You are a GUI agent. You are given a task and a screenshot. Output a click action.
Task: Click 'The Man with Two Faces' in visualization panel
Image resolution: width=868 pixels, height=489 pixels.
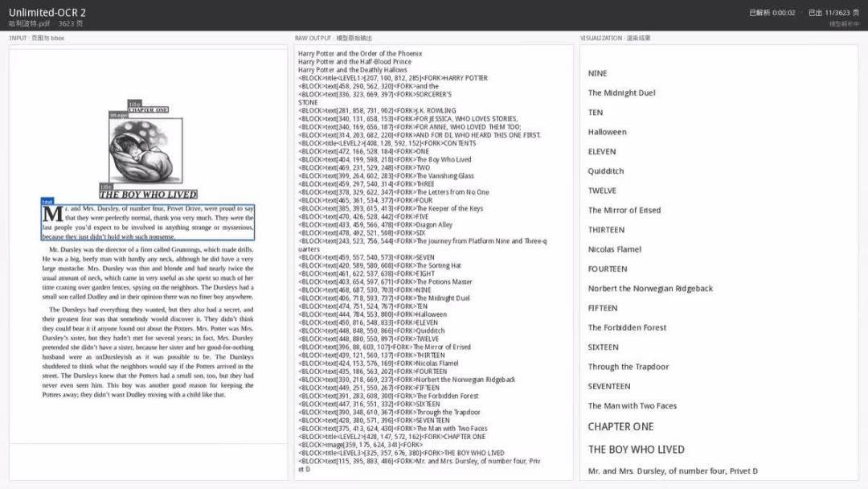pos(633,406)
